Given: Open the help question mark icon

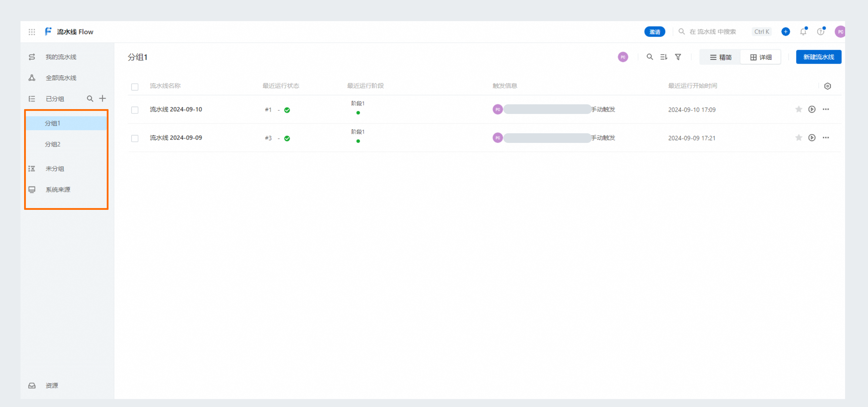Looking at the screenshot, I should click(x=821, y=32).
